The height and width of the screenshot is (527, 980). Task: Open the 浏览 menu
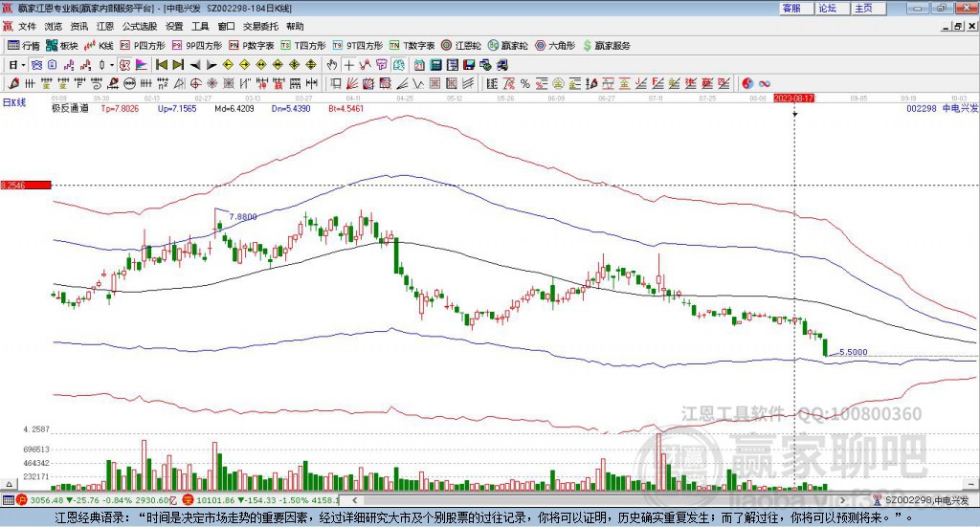[54, 26]
